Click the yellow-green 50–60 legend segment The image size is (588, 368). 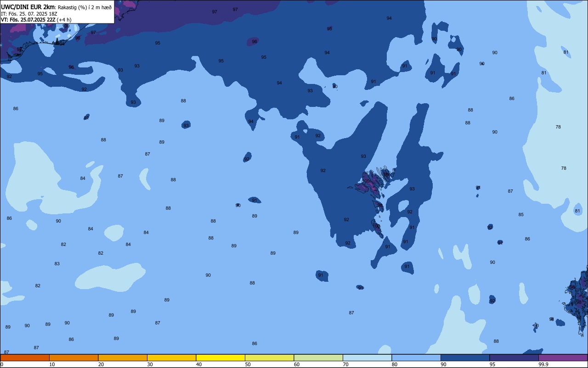269,357
